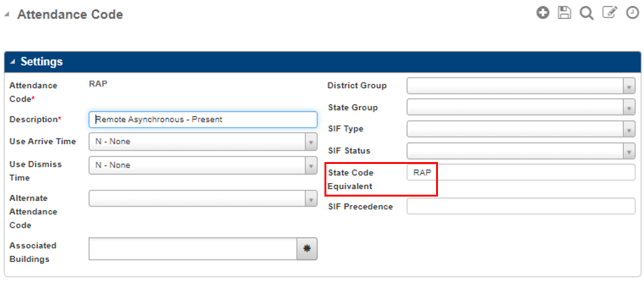Click the RAP attendance code value
644x281 pixels.
coord(99,84)
